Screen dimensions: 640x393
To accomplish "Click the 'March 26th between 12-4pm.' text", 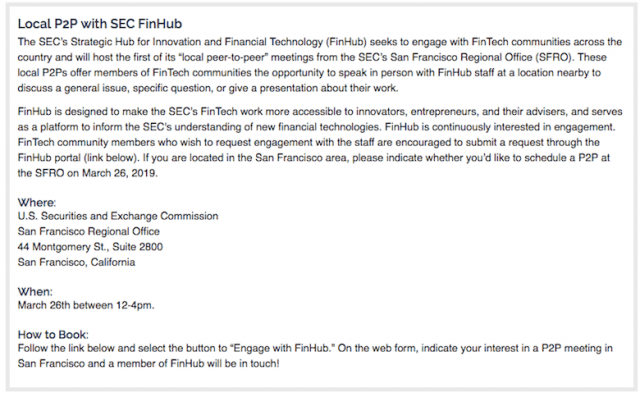I will click(86, 305).
